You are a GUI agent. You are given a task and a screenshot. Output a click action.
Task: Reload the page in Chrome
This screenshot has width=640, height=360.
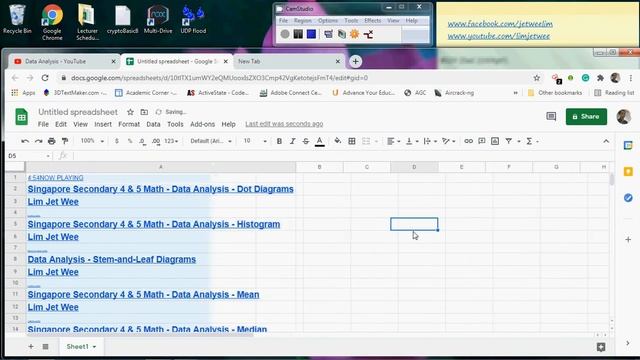[45, 78]
